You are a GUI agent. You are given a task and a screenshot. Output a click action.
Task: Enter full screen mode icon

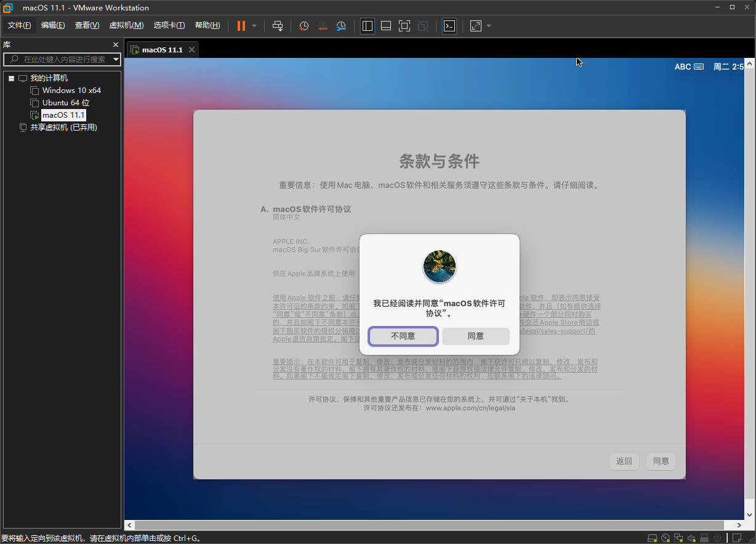click(404, 26)
